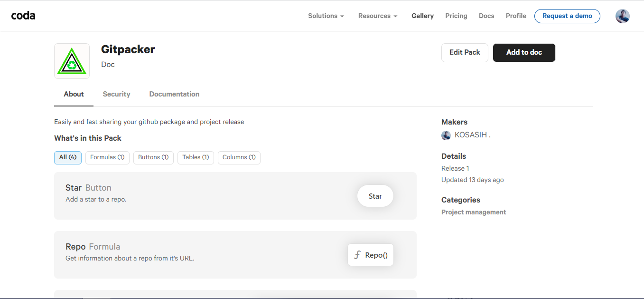Filter by Buttons (1)
The image size is (644, 299).
[153, 157]
